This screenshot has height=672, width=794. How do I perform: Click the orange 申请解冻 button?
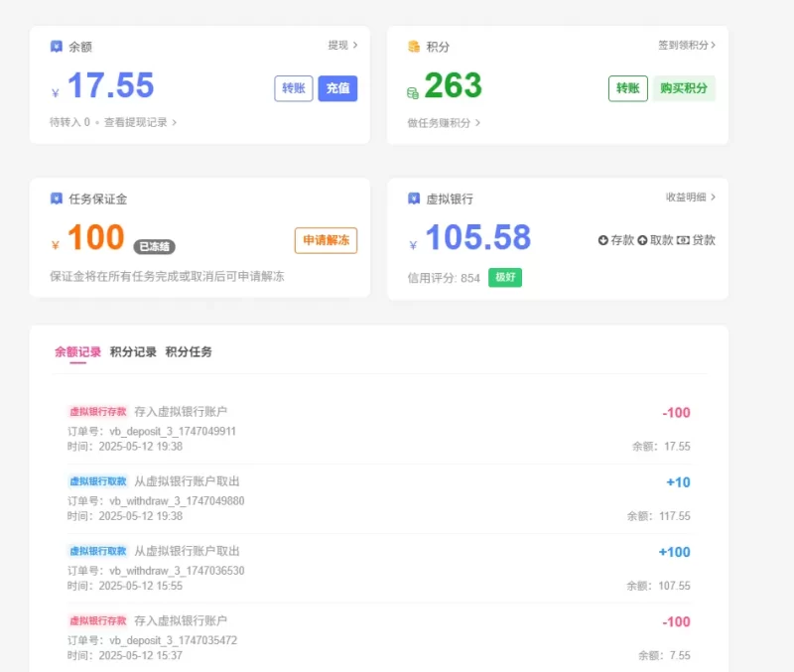(327, 240)
